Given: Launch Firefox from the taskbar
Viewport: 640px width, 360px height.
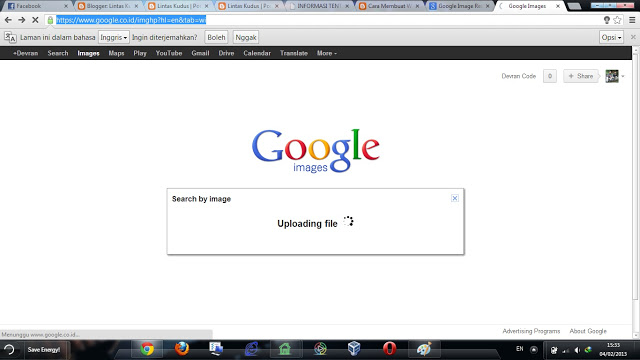Looking at the screenshot, I should pyautogui.click(x=182, y=349).
